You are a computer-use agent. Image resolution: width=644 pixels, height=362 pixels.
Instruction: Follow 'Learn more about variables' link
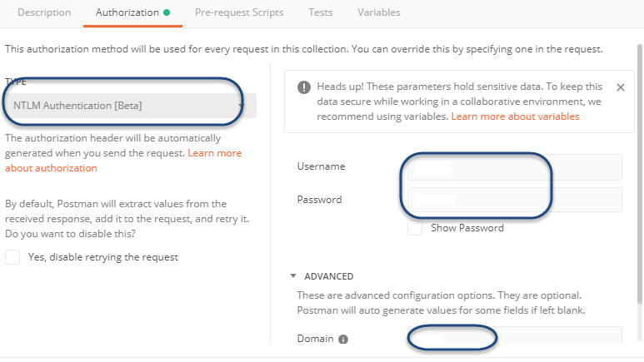515,117
